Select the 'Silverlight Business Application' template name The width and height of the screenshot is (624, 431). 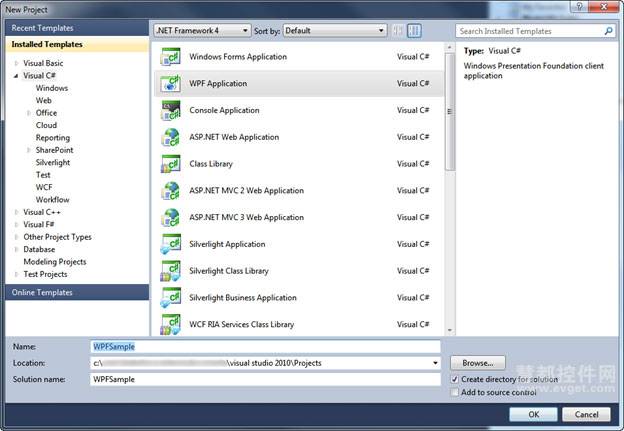point(243,298)
